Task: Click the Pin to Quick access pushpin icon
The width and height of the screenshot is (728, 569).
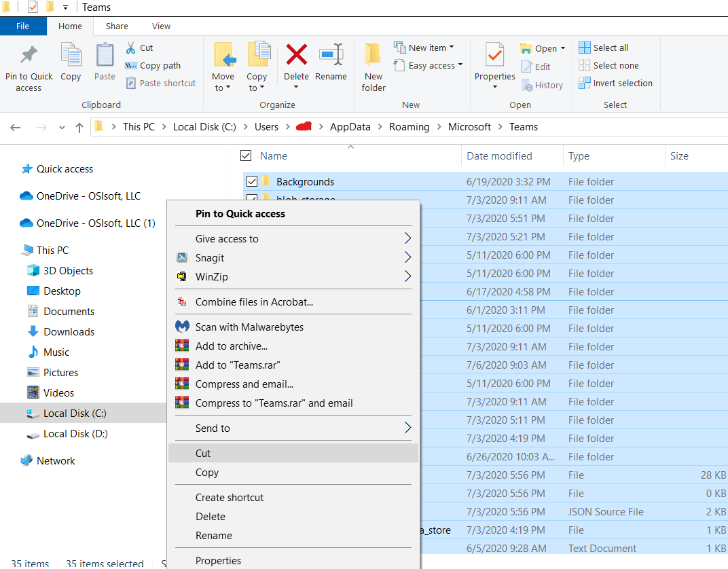Action: pyautogui.click(x=29, y=55)
